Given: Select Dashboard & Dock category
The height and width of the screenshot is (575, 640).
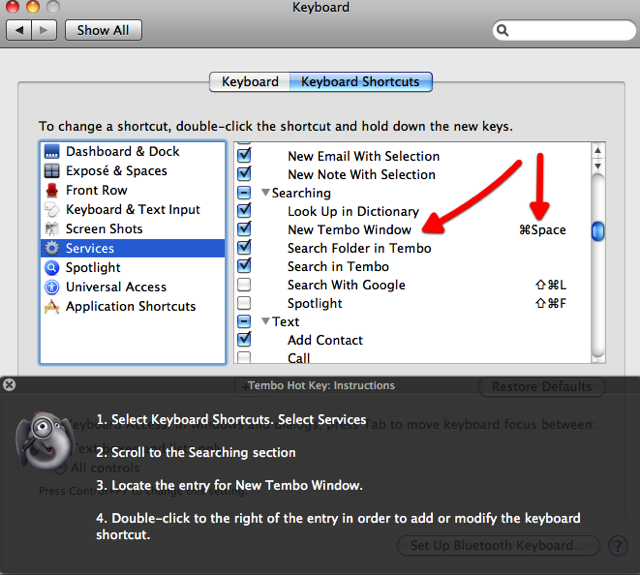Looking at the screenshot, I should pos(133,151).
